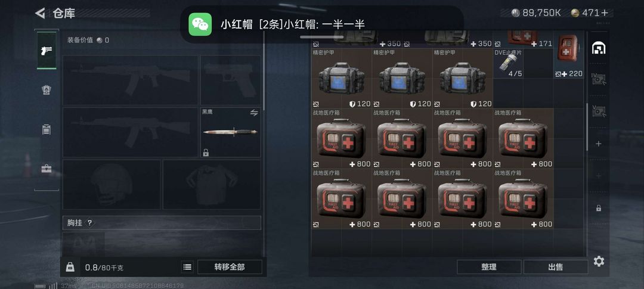Tap the swap icon on 黑鹰 knife slot
The width and height of the screenshot is (644, 289).
pos(254,113)
